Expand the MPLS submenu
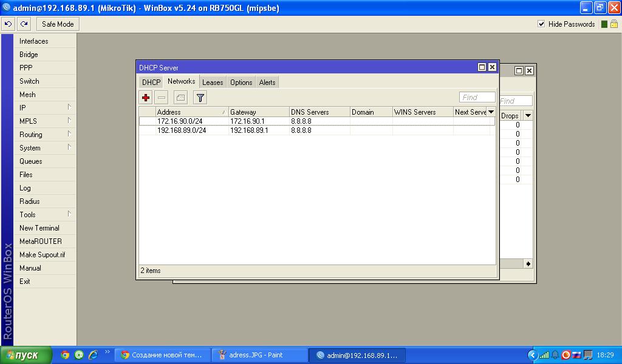The width and height of the screenshot is (622, 364). pyautogui.click(x=45, y=121)
